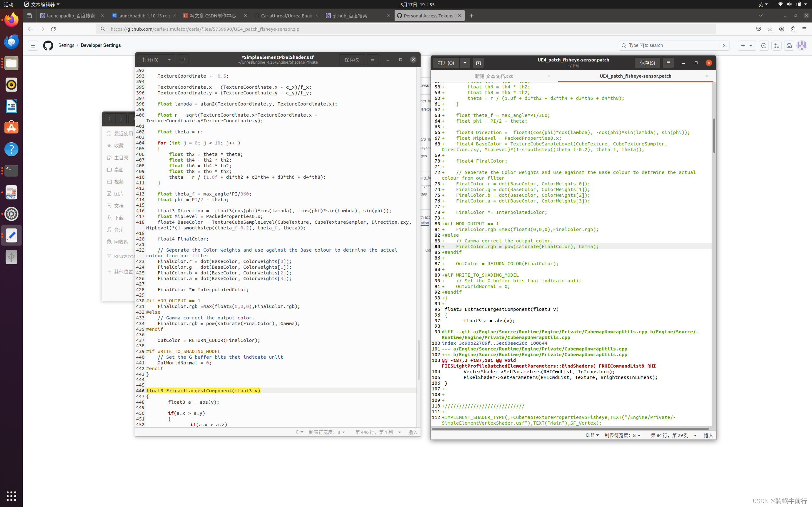Expand tab width selector in patch editor
812x507 pixels.
pyautogui.click(x=623, y=435)
